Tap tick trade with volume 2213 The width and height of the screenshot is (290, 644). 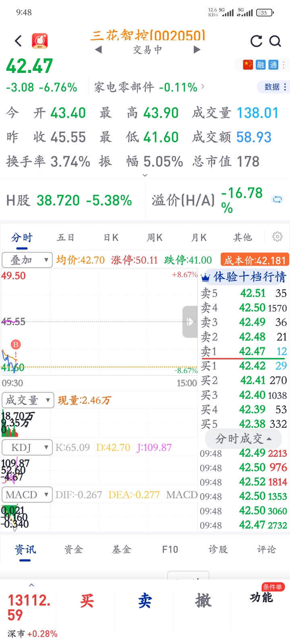click(x=244, y=453)
